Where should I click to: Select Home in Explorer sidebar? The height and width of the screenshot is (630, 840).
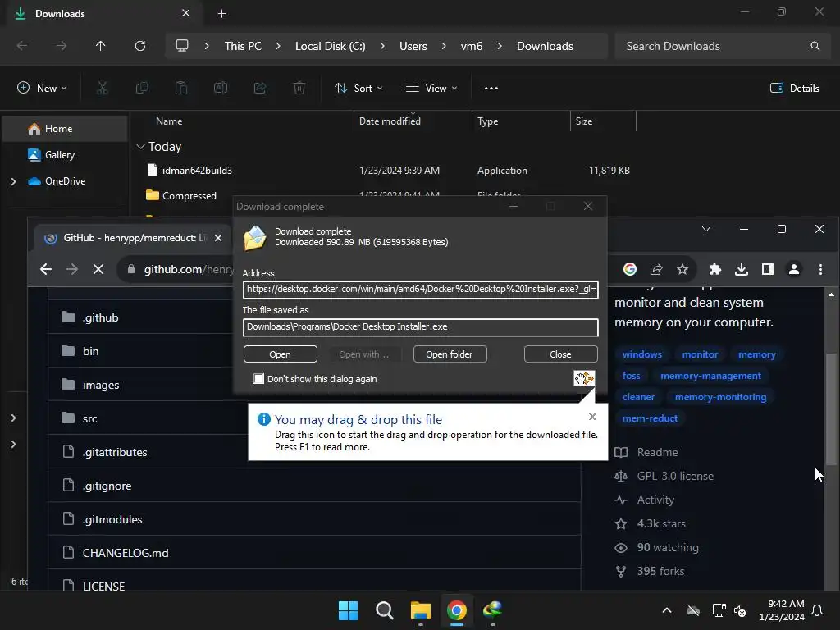64,129
